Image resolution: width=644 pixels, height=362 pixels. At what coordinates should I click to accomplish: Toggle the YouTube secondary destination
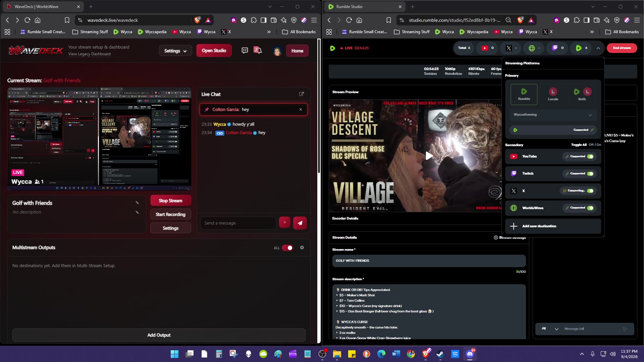[x=590, y=157]
